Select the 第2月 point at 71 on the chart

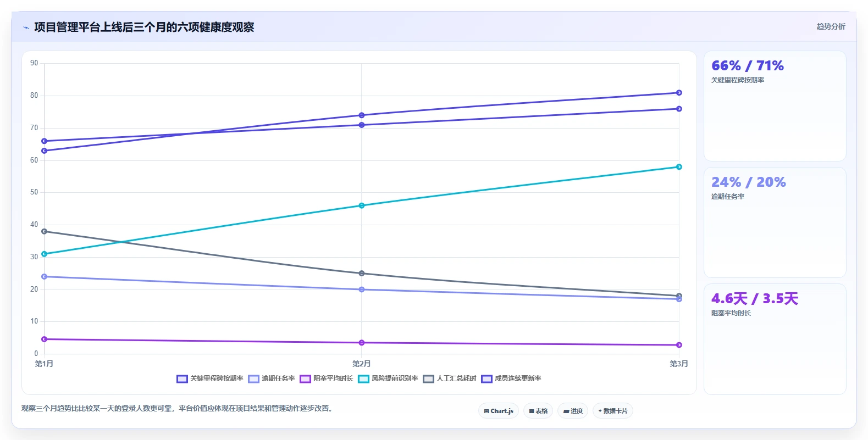coord(362,125)
